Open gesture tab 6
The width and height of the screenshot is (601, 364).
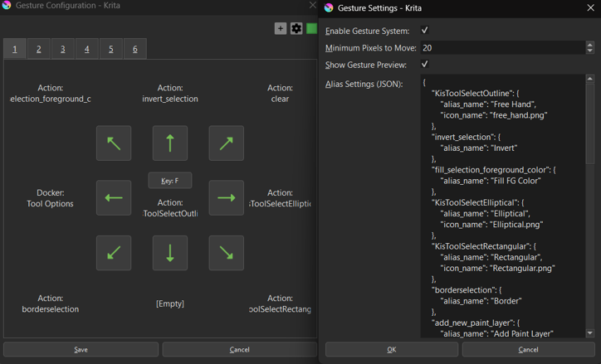134,49
